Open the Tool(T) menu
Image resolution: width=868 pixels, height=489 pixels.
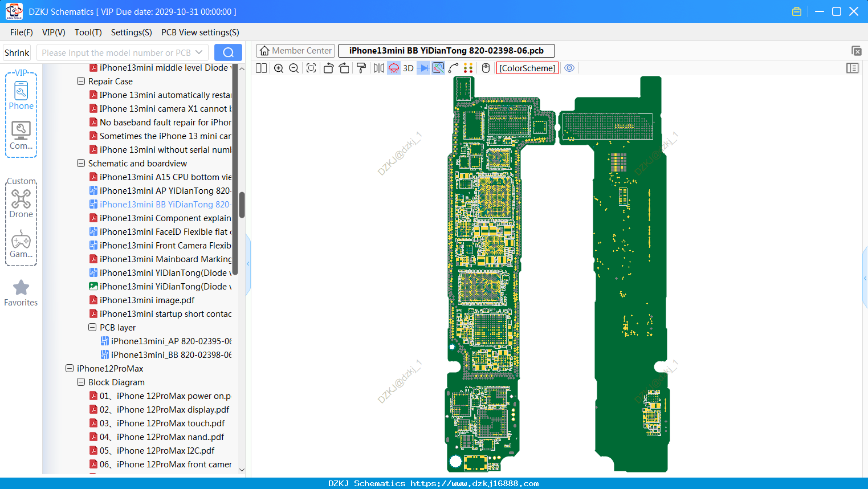(x=88, y=32)
